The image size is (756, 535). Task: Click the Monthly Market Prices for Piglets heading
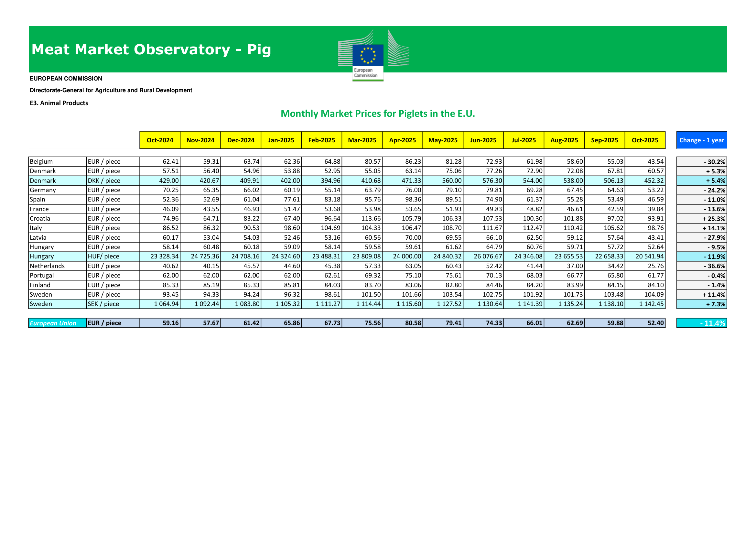coord(377,114)
